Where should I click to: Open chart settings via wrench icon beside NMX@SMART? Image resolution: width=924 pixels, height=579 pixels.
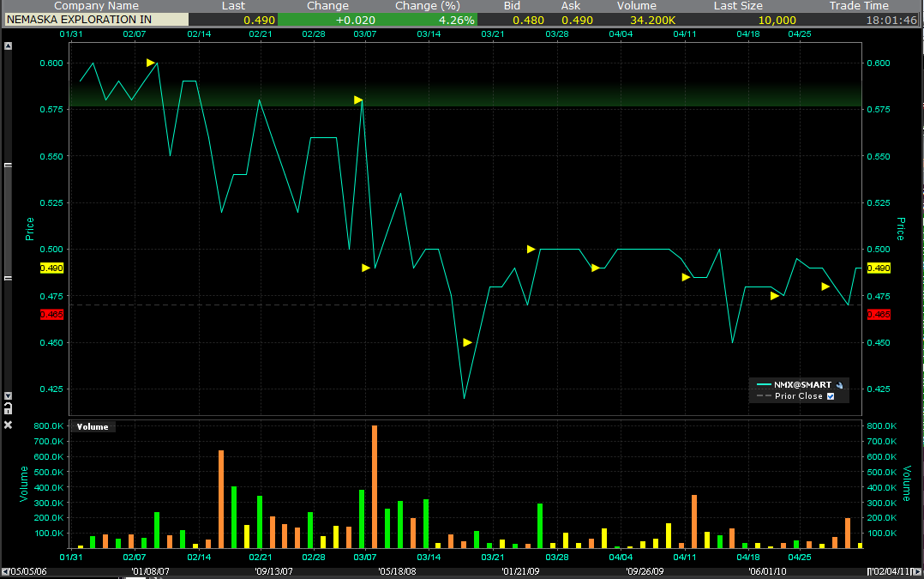point(839,385)
